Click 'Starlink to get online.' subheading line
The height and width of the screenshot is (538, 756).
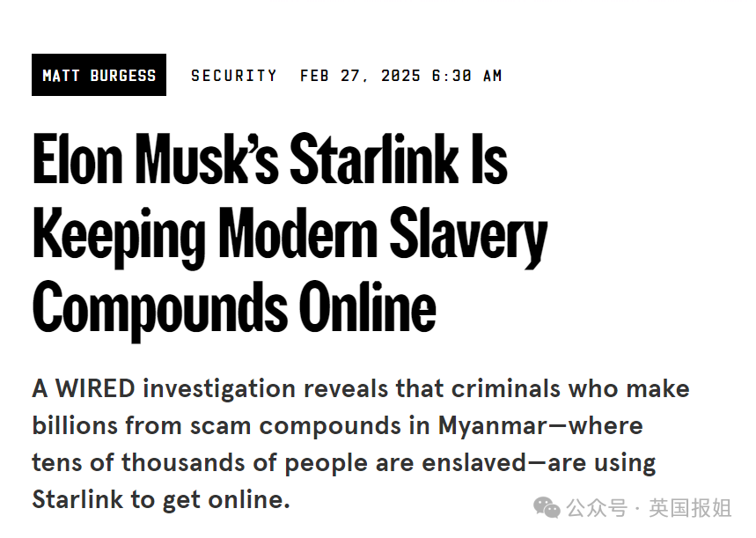[161, 500]
